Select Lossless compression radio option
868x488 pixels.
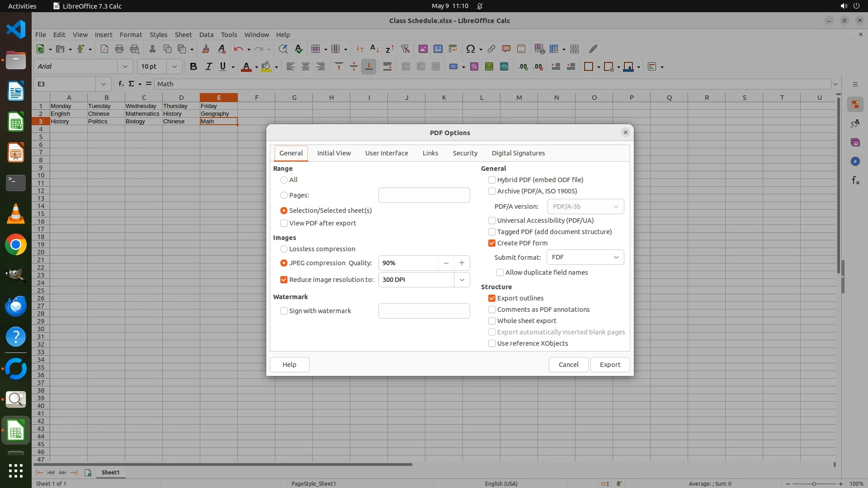click(x=284, y=249)
